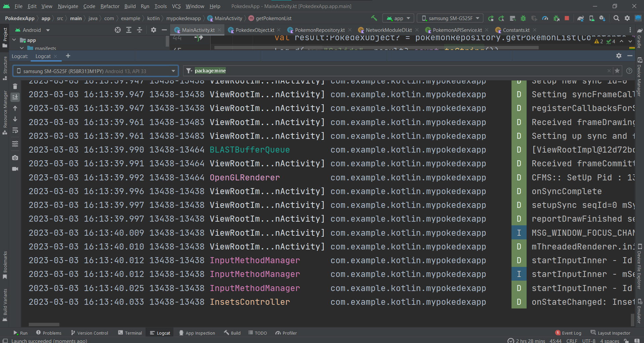Stop the running app with red square
The width and height of the screenshot is (644, 343).
(567, 18)
